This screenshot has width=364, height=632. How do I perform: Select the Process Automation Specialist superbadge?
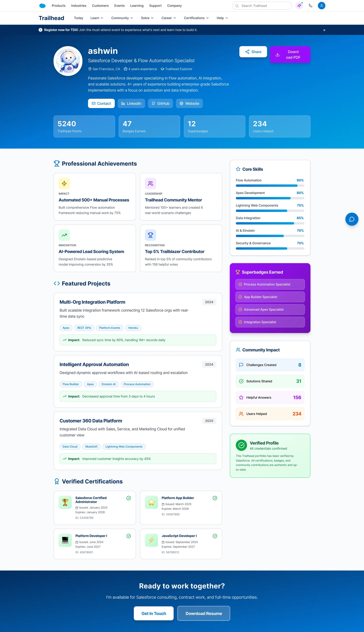point(270,284)
